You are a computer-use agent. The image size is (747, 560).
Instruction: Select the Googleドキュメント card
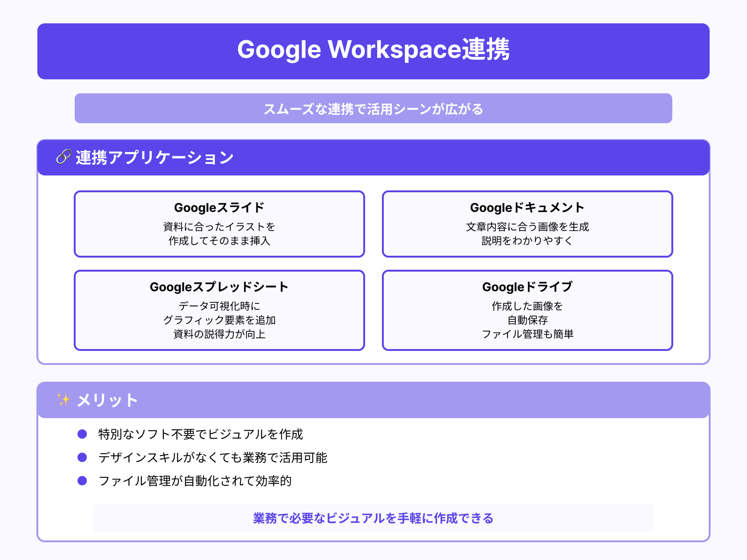pos(527,224)
